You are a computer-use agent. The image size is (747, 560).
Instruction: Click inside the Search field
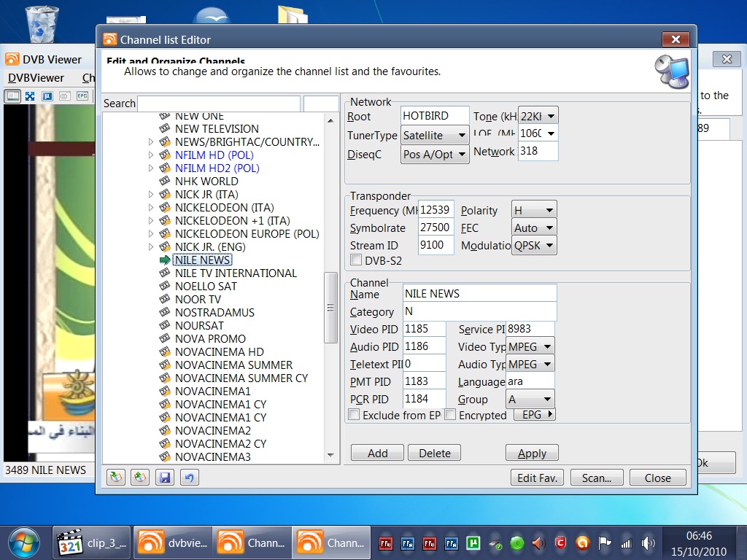point(219,104)
